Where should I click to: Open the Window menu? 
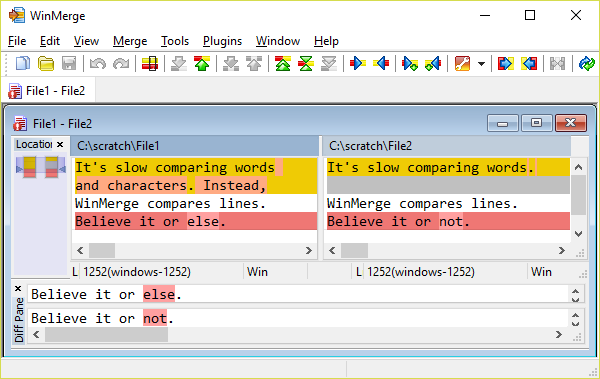pyautogui.click(x=278, y=41)
